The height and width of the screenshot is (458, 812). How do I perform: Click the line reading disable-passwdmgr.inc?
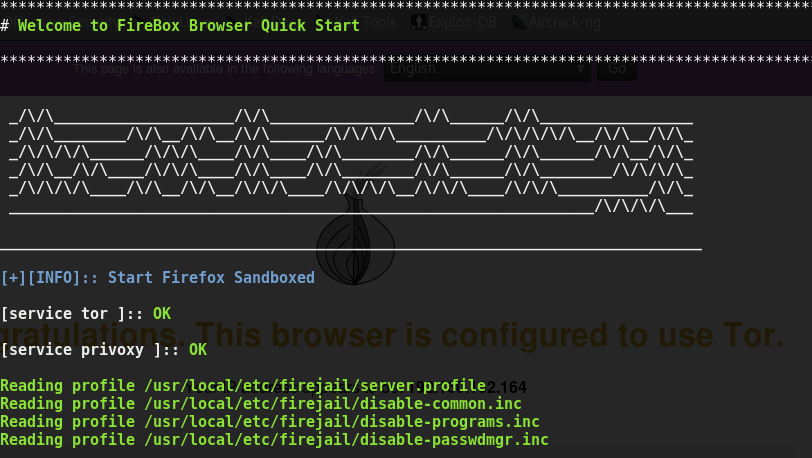pyautogui.click(x=274, y=440)
